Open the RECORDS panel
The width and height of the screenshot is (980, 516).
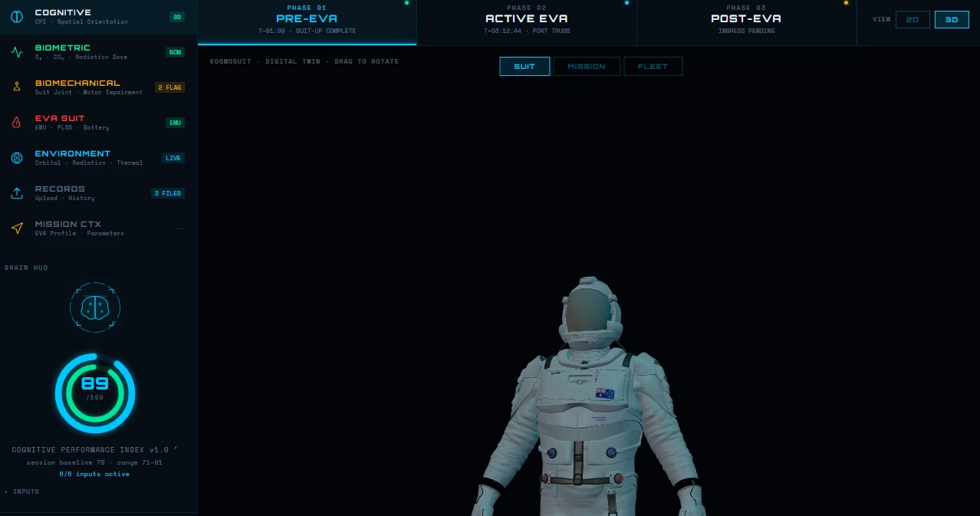coord(98,193)
